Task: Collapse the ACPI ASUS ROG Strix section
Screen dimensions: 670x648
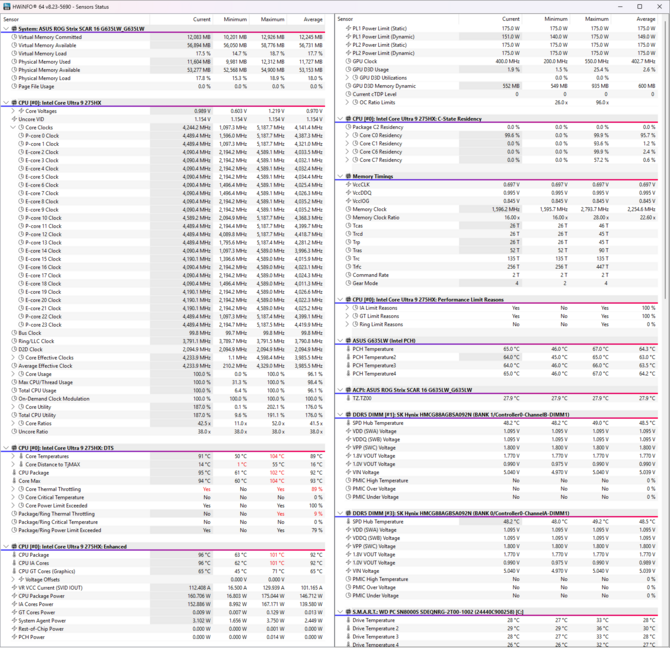Action: (x=340, y=390)
